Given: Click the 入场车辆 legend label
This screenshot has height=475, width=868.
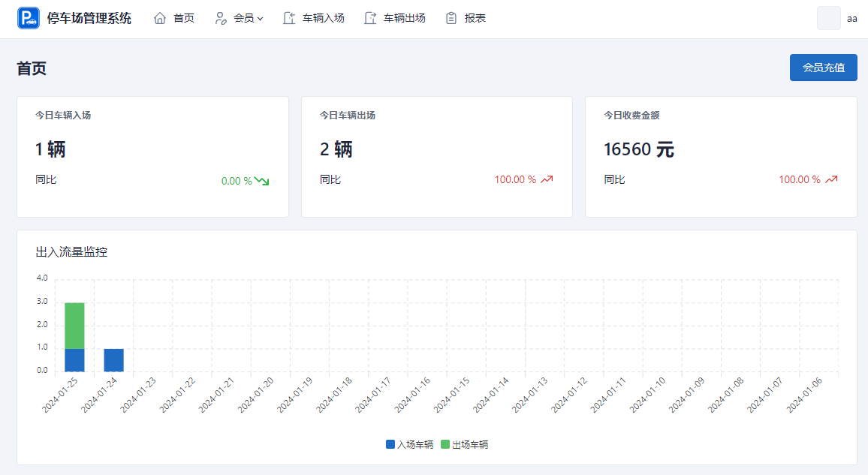Looking at the screenshot, I should [x=415, y=444].
